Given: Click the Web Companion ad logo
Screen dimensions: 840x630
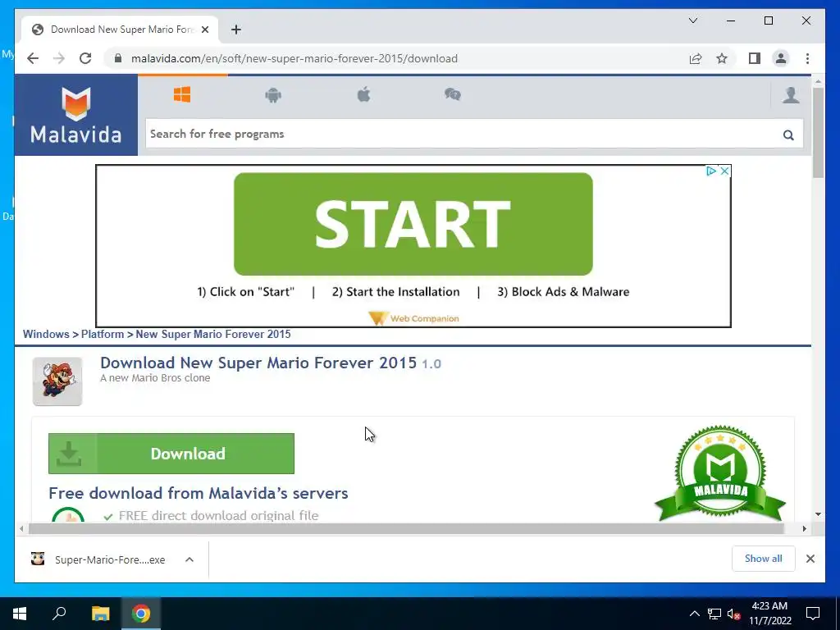Looking at the screenshot, I should coord(413,318).
